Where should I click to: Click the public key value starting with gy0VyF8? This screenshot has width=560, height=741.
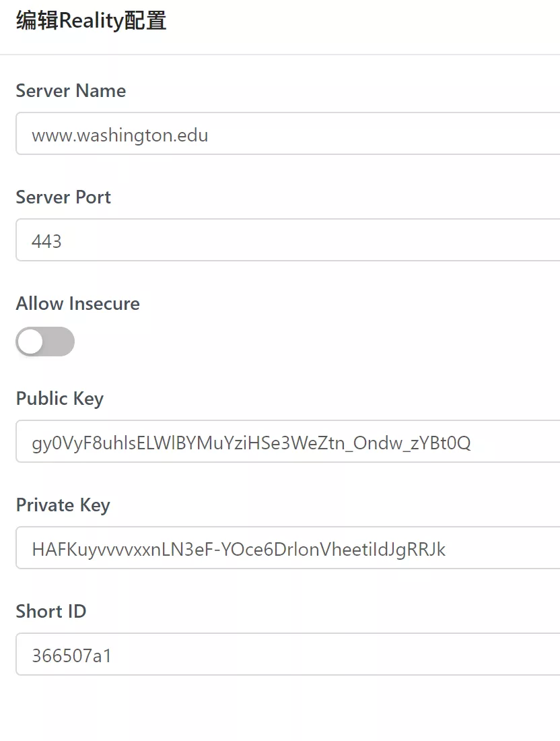tap(251, 443)
